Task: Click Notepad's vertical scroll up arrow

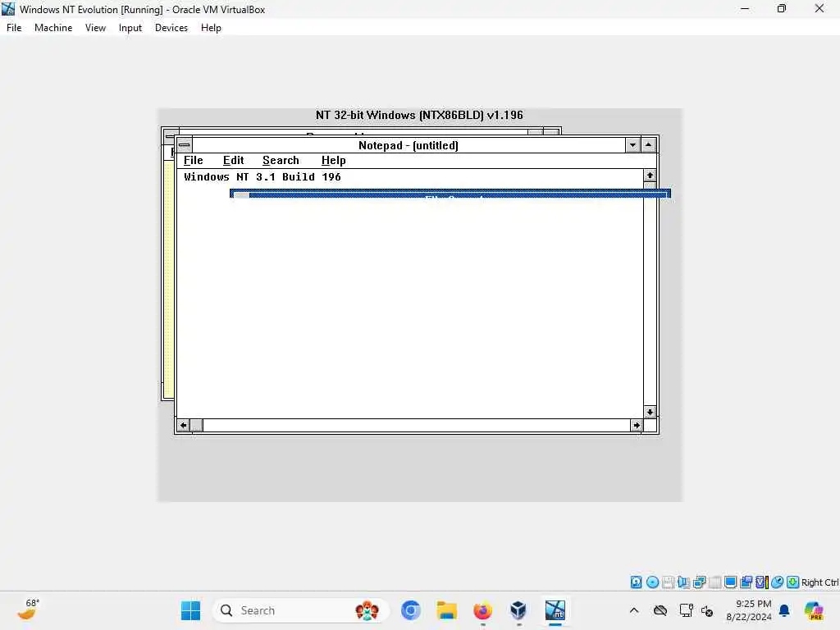Action: 650,176
